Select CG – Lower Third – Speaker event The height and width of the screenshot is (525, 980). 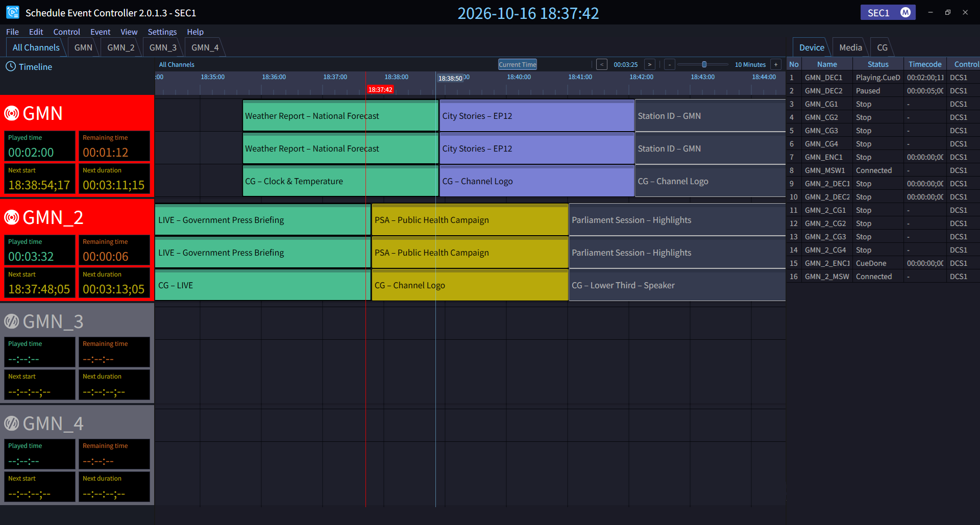[x=677, y=285]
